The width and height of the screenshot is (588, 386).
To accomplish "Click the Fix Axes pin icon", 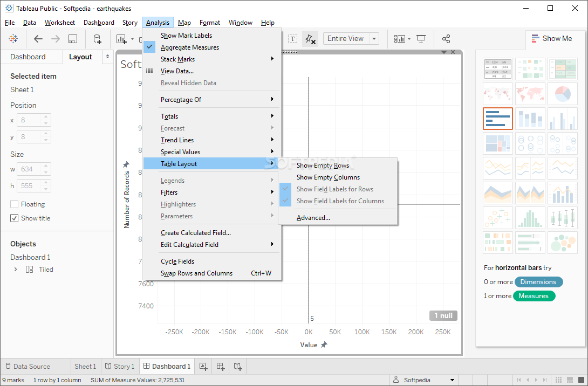I will tap(310, 39).
